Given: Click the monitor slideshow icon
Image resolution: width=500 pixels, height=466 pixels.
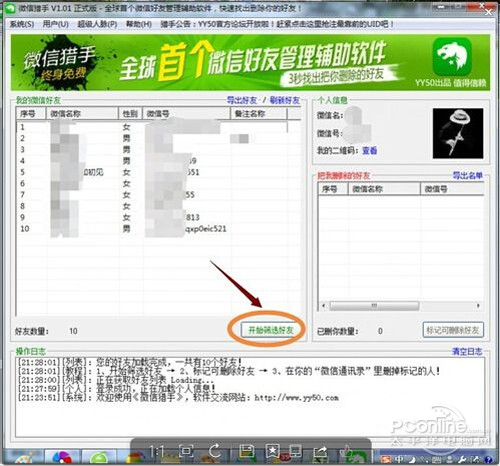Looking at the screenshot, I should [x=295, y=451].
